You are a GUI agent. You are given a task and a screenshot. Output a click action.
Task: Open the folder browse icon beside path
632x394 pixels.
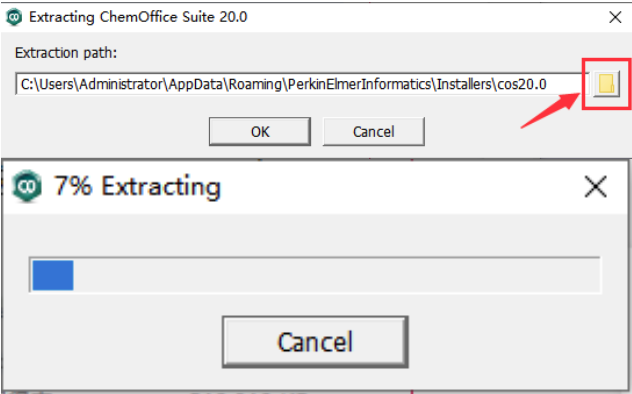tap(607, 84)
